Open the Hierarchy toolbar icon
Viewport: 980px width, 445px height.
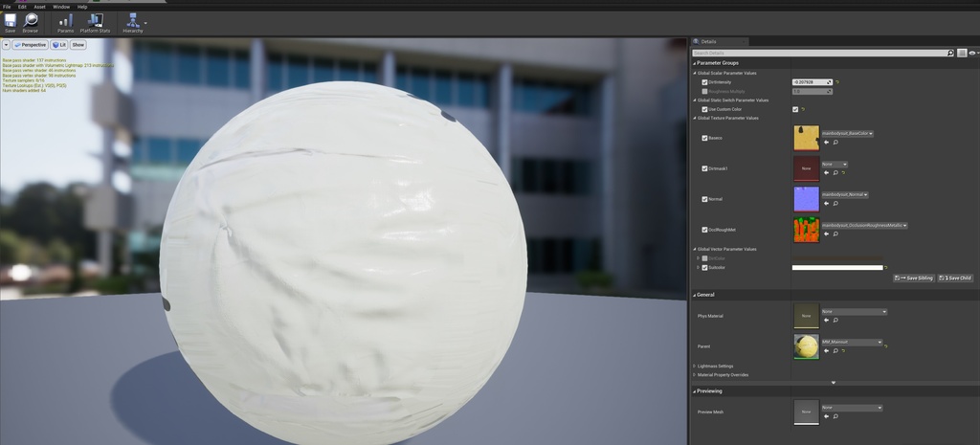click(132, 23)
